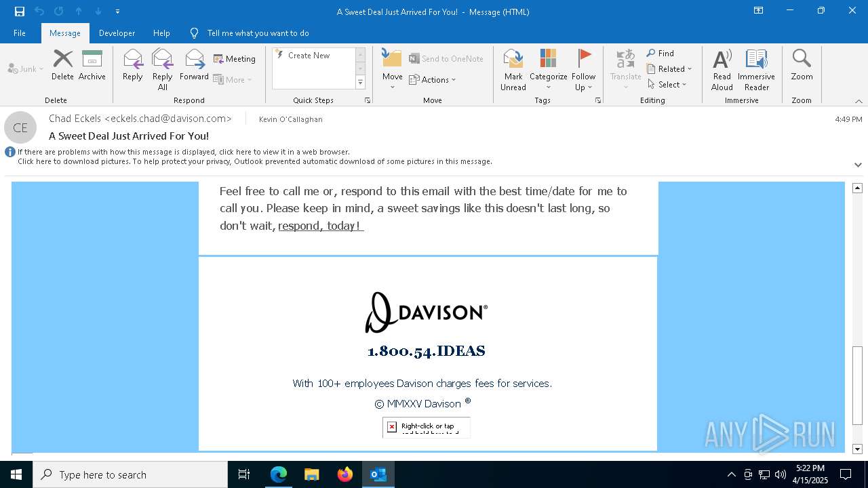Show hidden system tray icons
868x488 pixels.
tap(731, 474)
